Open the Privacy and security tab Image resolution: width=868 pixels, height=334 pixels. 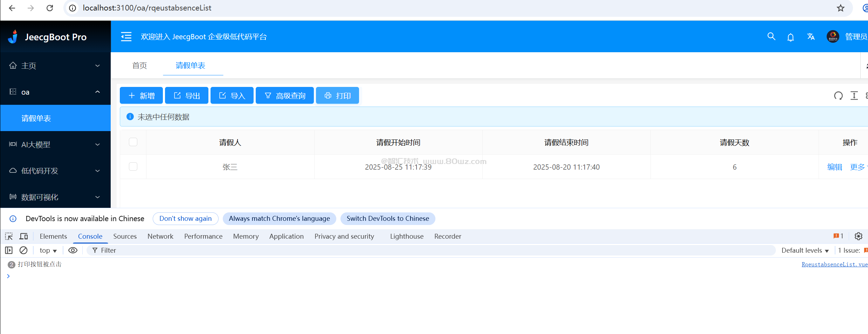point(344,236)
